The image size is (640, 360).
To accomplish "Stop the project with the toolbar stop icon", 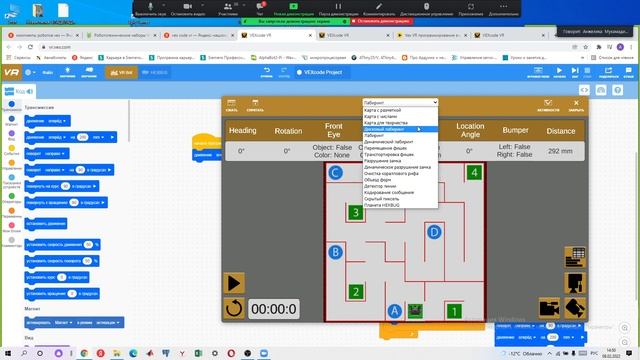I will (x=587, y=72).
